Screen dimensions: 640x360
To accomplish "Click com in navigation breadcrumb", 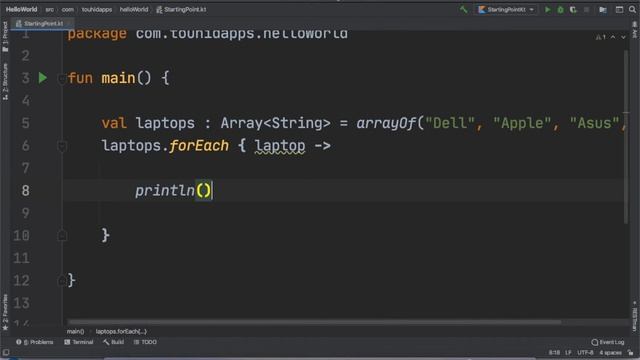I will click(x=68, y=9).
